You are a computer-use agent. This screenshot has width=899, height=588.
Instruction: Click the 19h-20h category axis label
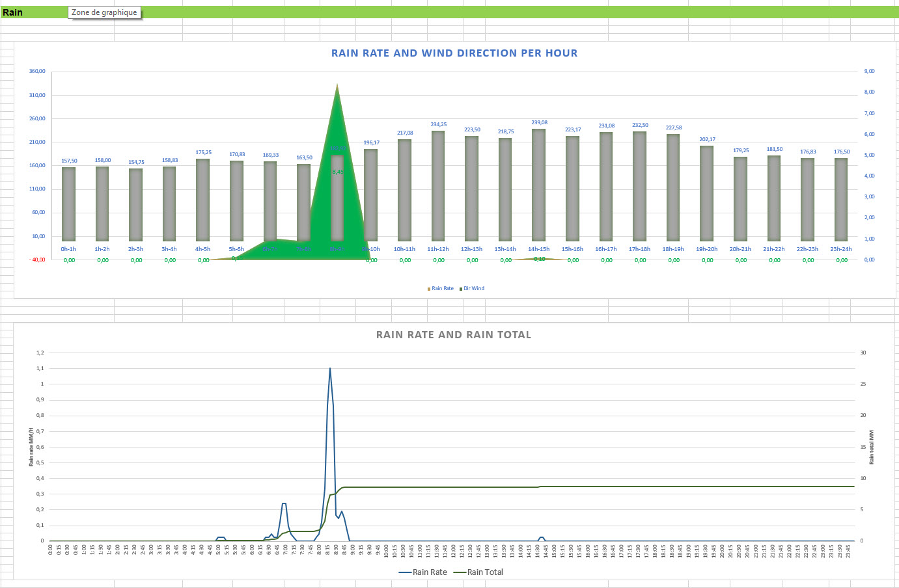pos(706,249)
